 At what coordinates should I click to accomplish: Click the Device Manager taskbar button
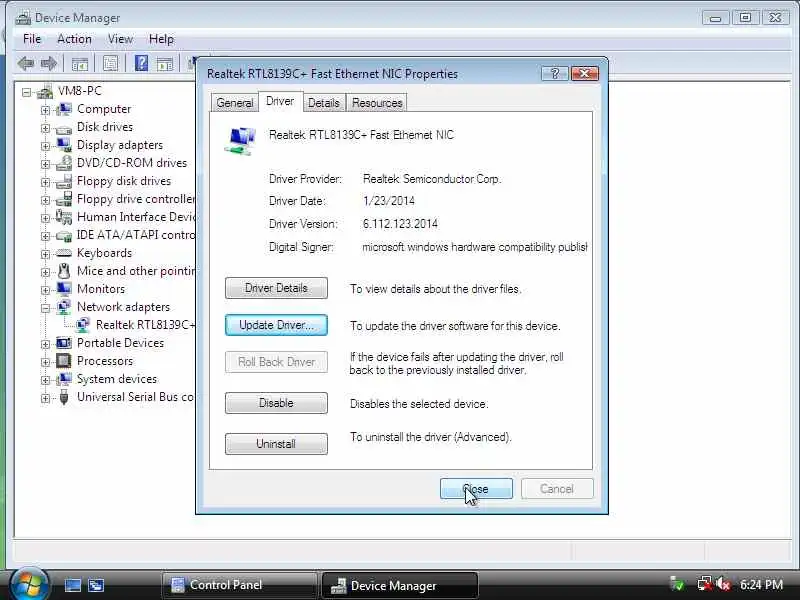[400, 586]
